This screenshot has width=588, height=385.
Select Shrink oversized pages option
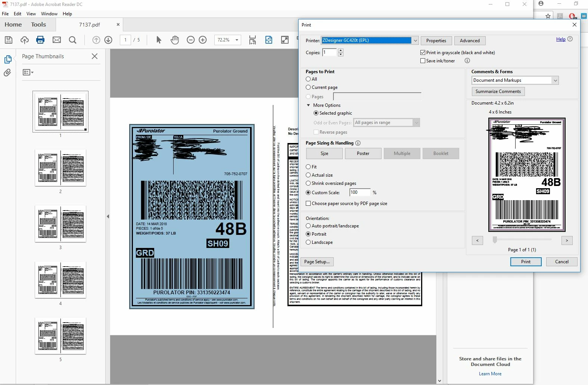[308, 183]
